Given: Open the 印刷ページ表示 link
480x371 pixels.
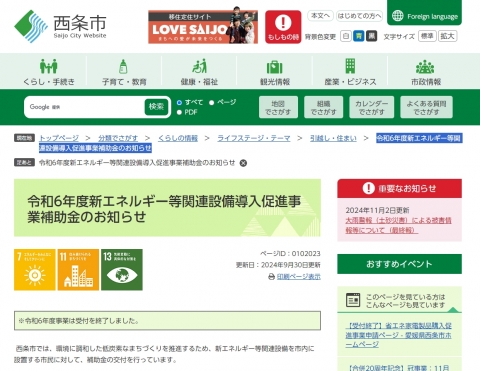Looking at the screenshot, I should pos(299,277).
